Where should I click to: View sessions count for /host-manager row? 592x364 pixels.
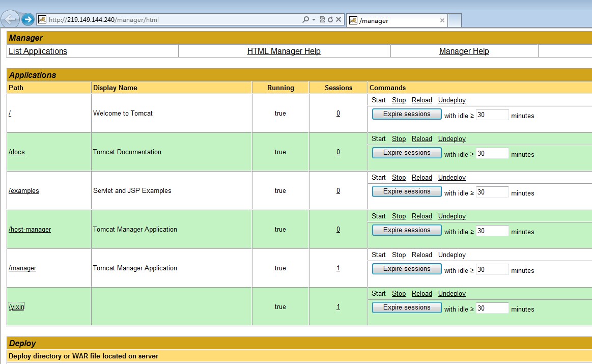339,229
